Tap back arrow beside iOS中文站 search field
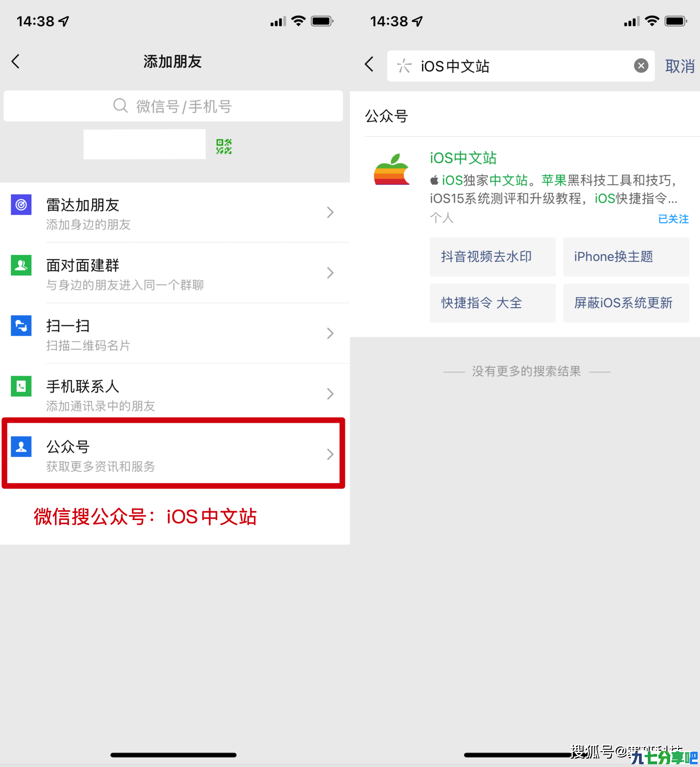 369,64
